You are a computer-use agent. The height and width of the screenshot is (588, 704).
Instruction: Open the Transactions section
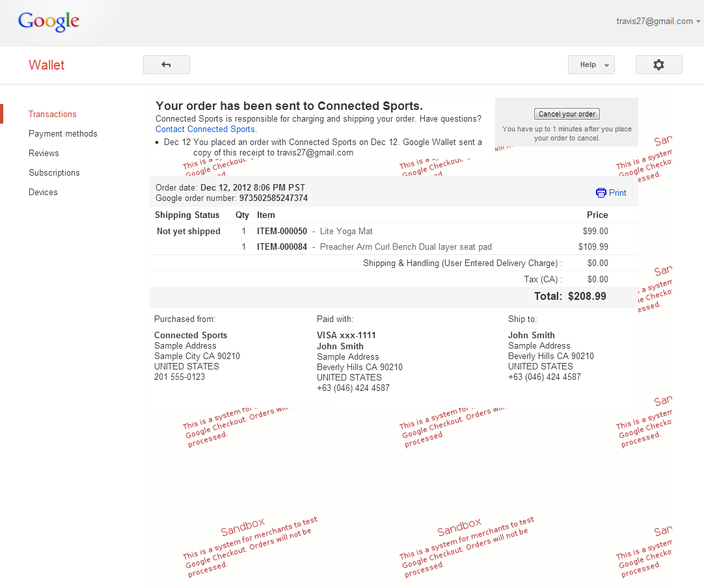[x=53, y=114]
